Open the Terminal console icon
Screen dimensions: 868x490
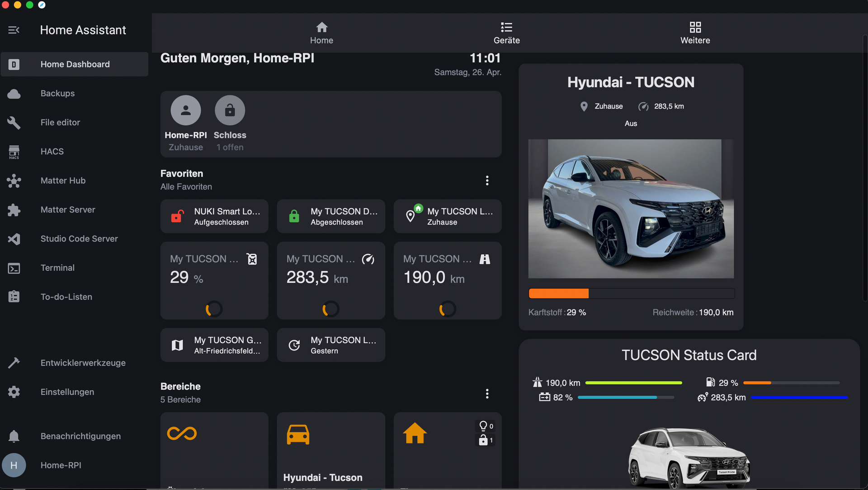pos(14,268)
